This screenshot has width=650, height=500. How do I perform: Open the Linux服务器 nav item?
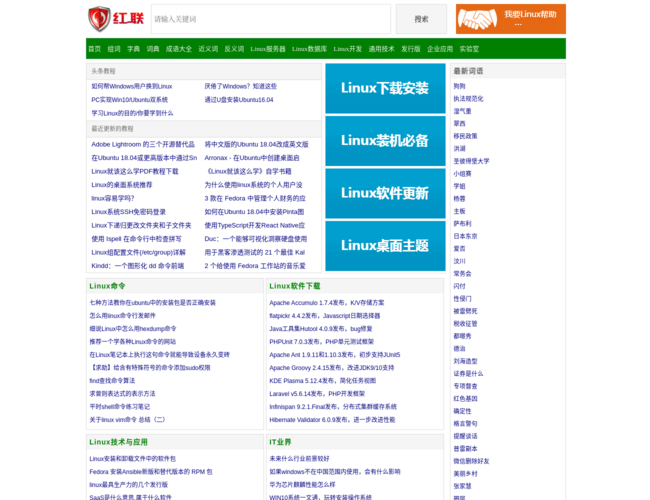click(x=268, y=49)
